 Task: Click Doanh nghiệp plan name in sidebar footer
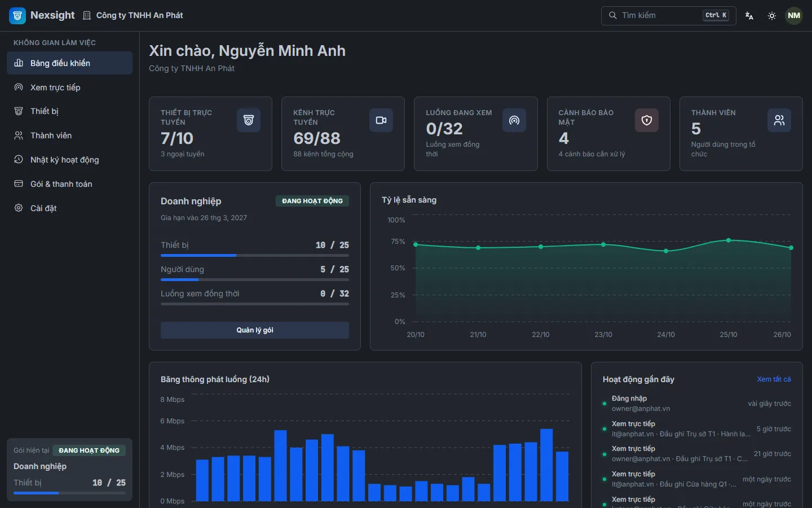coord(40,466)
